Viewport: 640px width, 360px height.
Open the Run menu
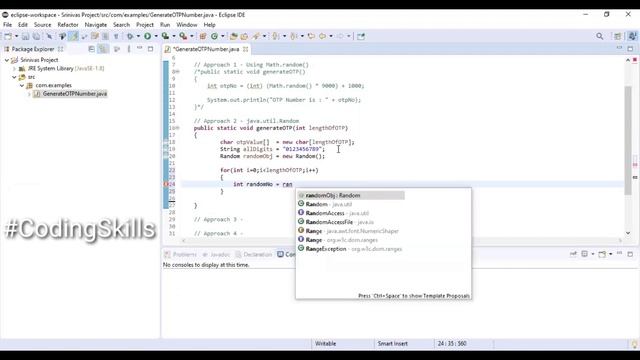tap(165, 25)
